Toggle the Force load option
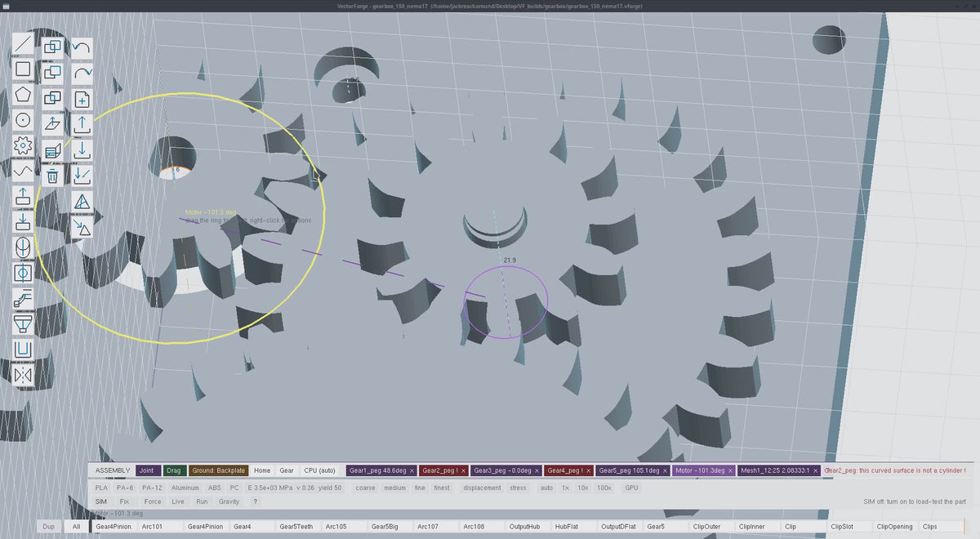 153,501
